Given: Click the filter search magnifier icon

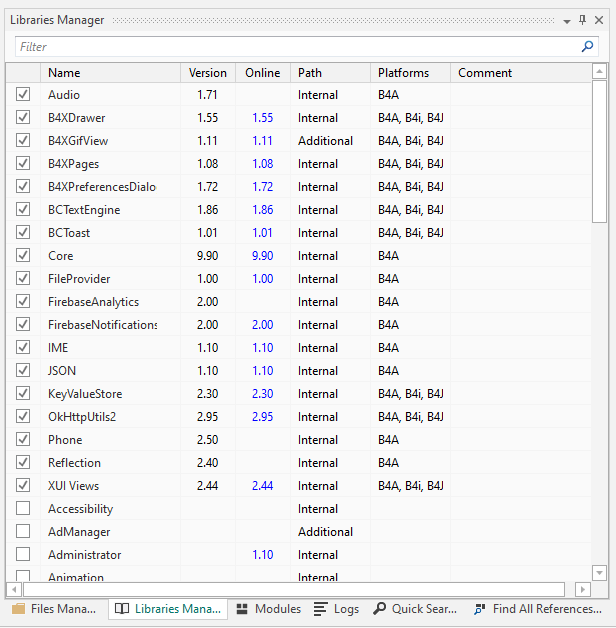Looking at the screenshot, I should [587, 46].
